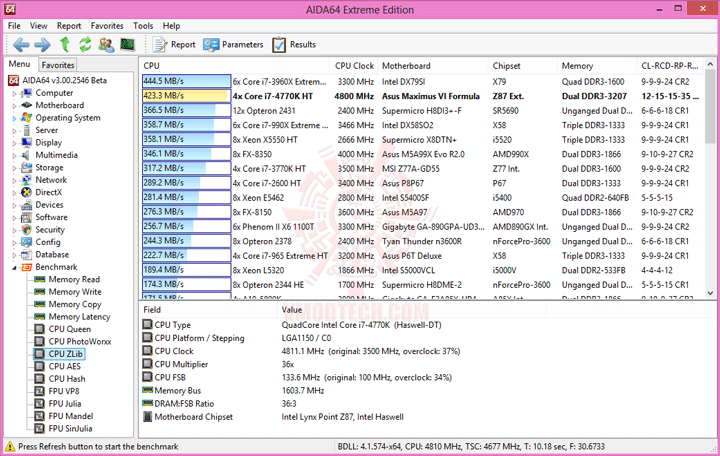Image resolution: width=720 pixels, height=456 pixels.
Task: Open the Favorites menu
Action: coord(107,26)
